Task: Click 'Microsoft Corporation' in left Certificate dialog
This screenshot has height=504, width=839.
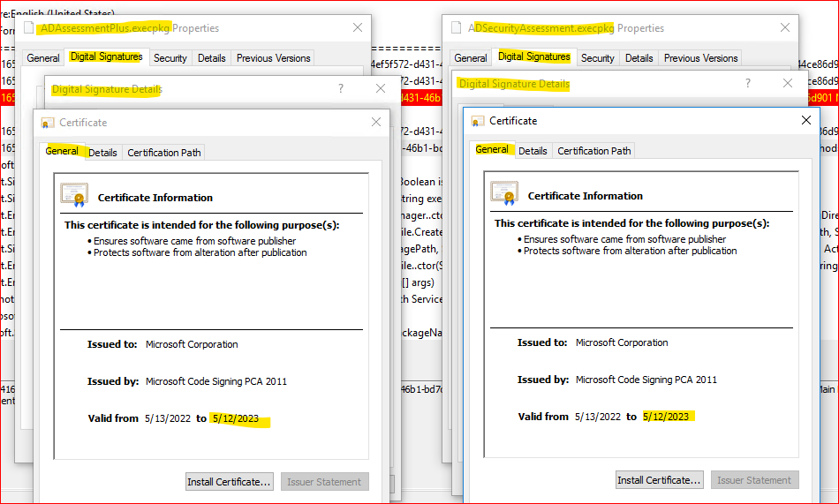Action: (x=192, y=344)
